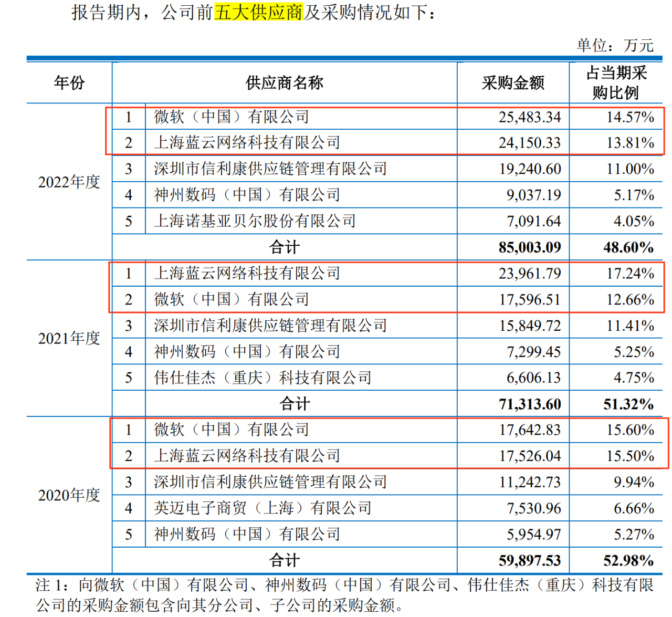Select the amount "7,530.96"
Viewport: 672px width, 617px height.
point(534,508)
